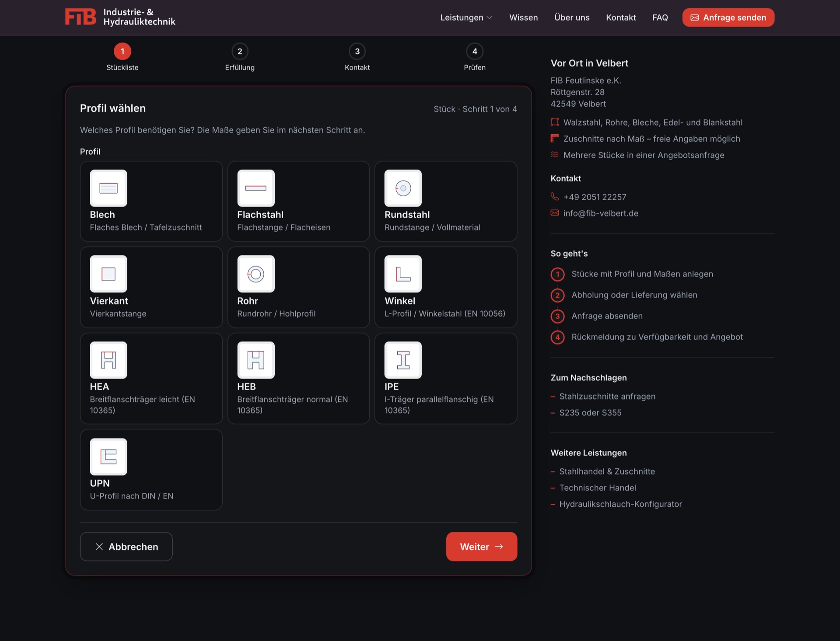The height and width of the screenshot is (641, 840).
Task: Click the Anfrage senden button
Action: pyautogui.click(x=728, y=17)
